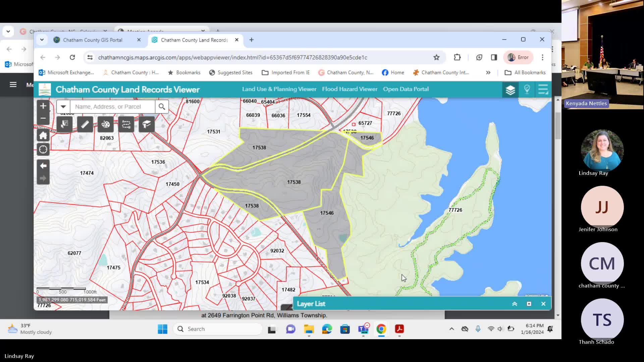The height and width of the screenshot is (362, 644).
Task: Expand the hidden bookmarks chevron
Action: pos(488,72)
